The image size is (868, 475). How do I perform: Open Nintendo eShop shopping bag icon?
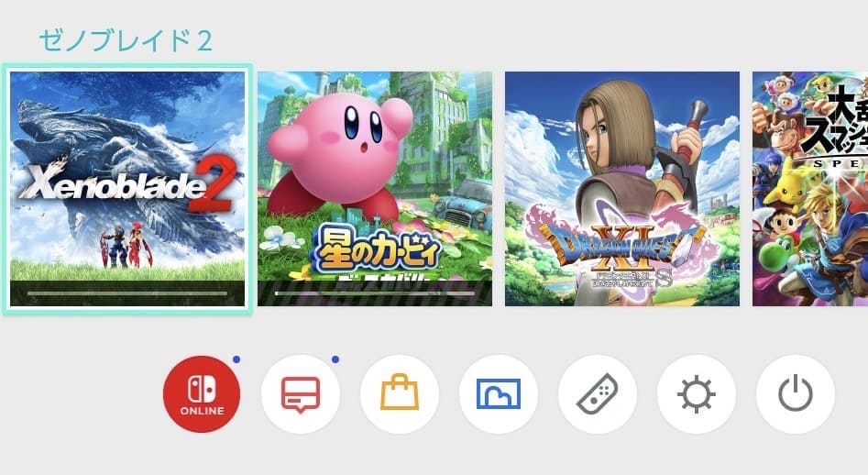click(399, 394)
